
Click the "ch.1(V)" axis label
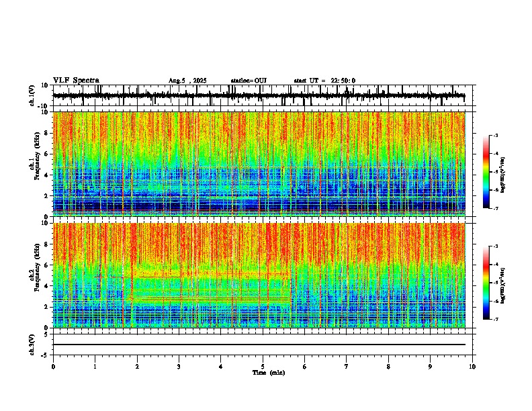click(32, 95)
